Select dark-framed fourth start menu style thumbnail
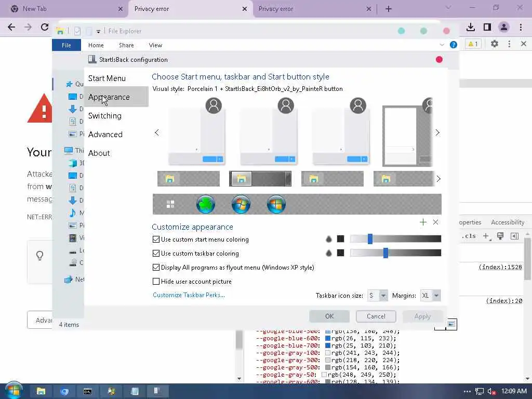Image resolution: width=532 pixels, height=399 pixels. click(407, 132)
